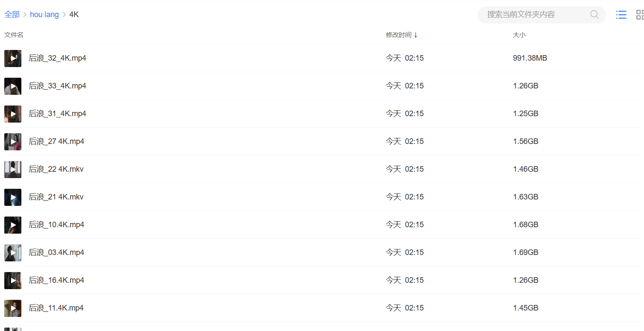Switch to list view layout

pos(621,15)
